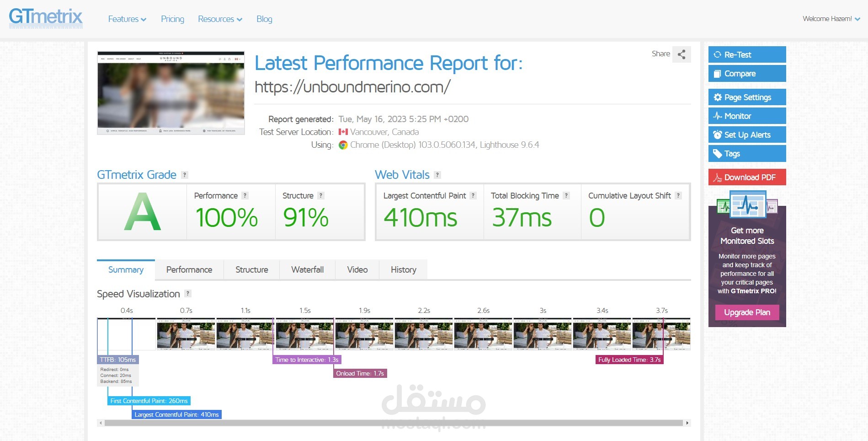Screen dimensions: 868x441
Task: Open the Blog page
Action: 264,19
